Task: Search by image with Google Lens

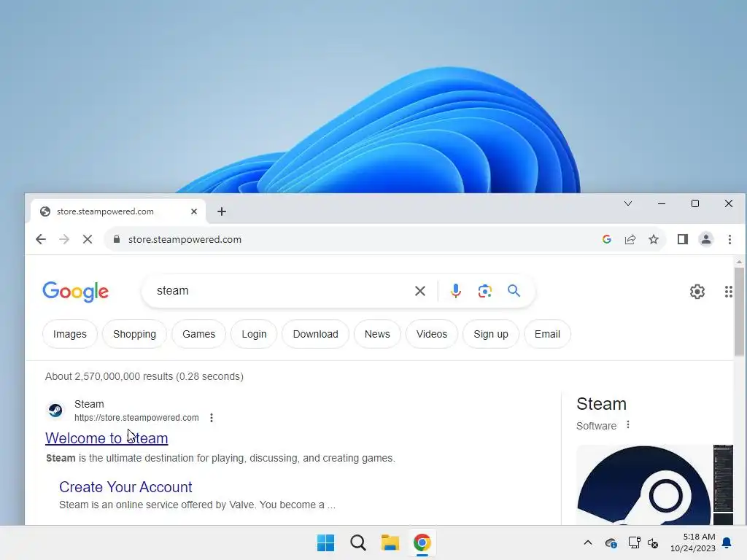Action: click(x=484, y=291)
